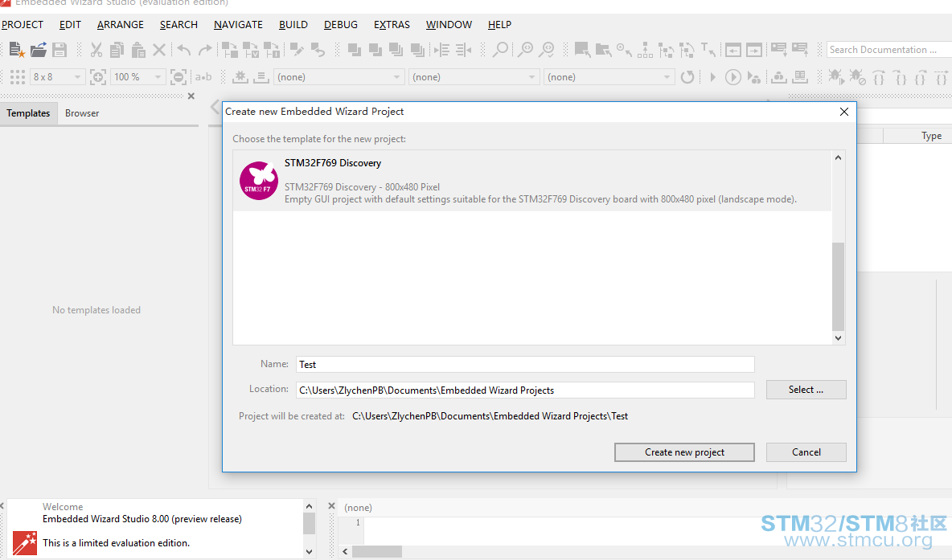Switch to the Browser tab

82,113
